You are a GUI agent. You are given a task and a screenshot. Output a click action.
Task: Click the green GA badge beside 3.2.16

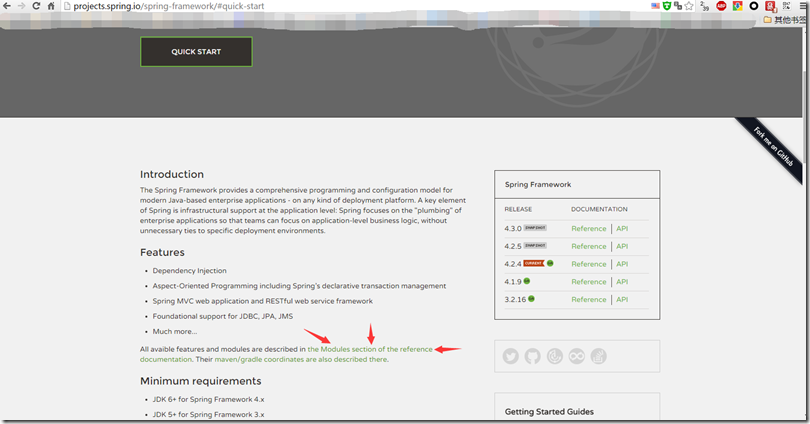coord(531,299)
